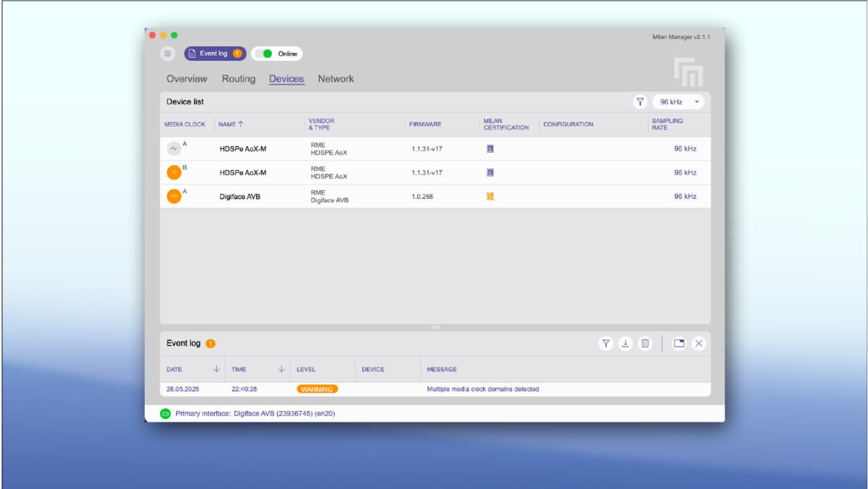The width and height of the screenshot is (868, 489).
Task: Sort device list by Name column
Action: click(231, 124)
